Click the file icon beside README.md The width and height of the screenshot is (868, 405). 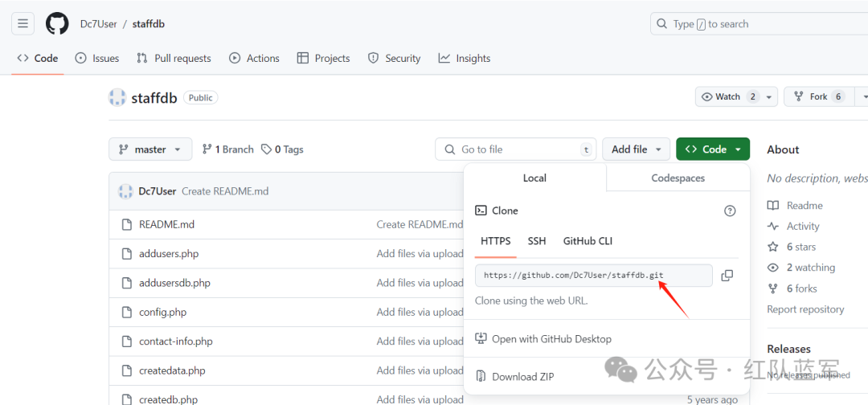click(x=127, y=225)
